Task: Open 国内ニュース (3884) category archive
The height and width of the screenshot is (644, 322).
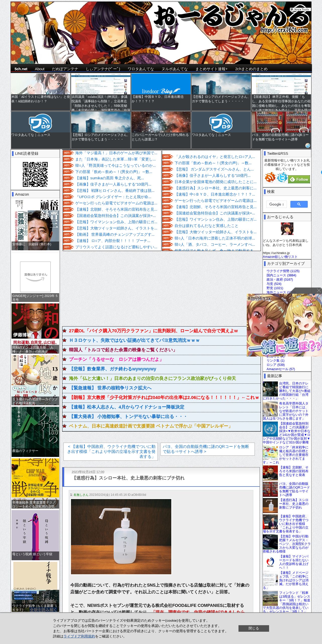Action: coord(281,275)
